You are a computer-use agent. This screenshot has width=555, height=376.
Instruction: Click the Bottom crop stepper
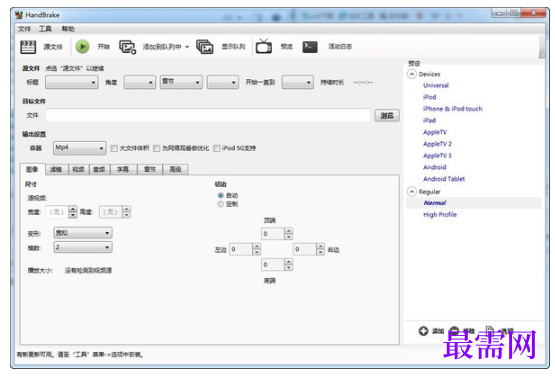(288, 265)
